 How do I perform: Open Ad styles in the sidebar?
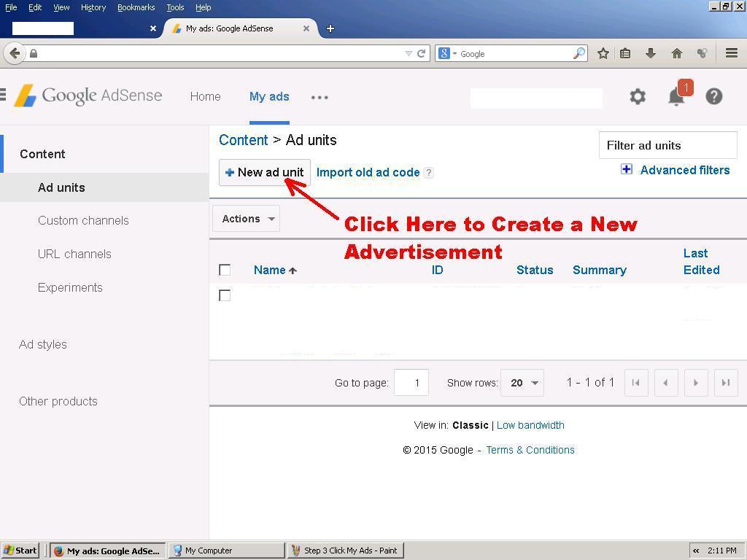click(43, 344)
